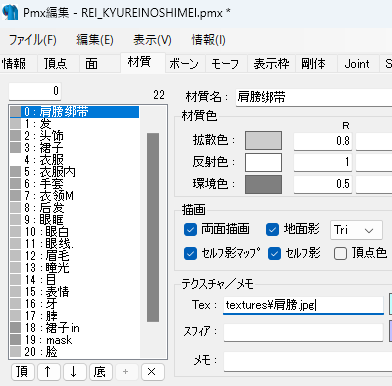Viewport: 392px width, 386px height.
Task: Toggle the セルフ影 checkbox
Action: tap(274, 254)
